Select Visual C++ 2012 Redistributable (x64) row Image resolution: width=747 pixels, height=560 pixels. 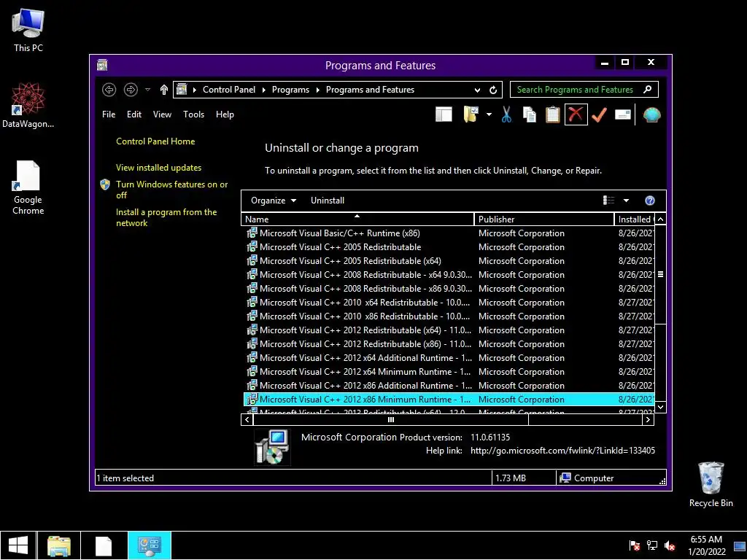(x=449, y=330)
